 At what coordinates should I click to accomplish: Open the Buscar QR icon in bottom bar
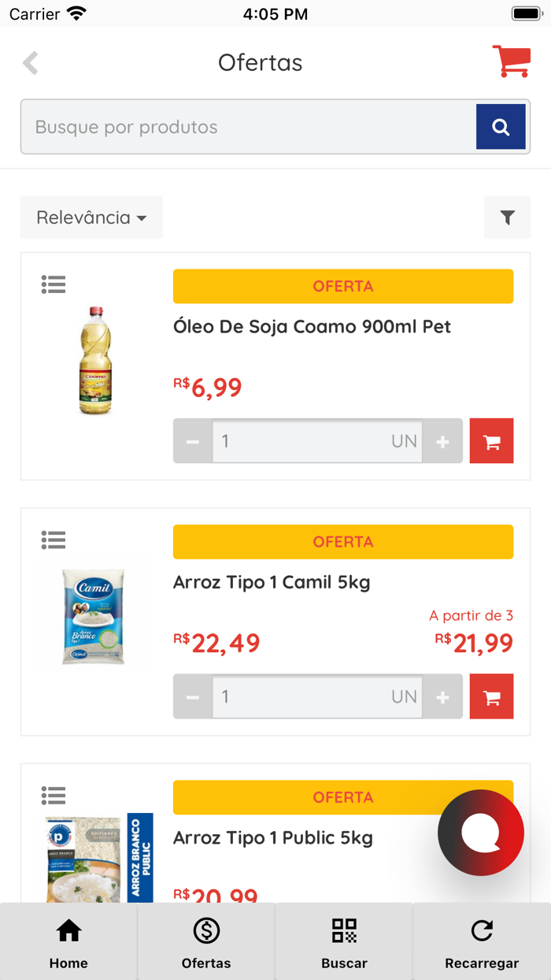click(344, 941)
